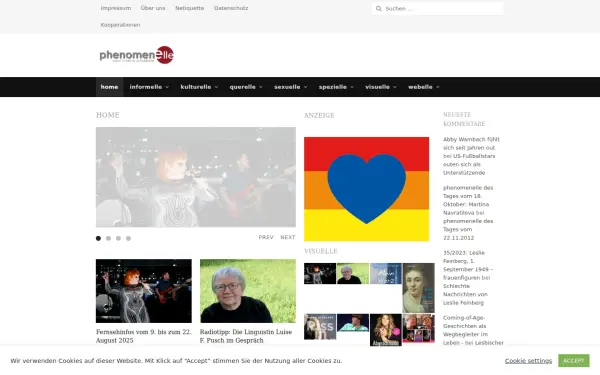Image resolution: width=600 pixels, height=375 pixels.
Task: Select the home menu item
Action: (109, 87)
